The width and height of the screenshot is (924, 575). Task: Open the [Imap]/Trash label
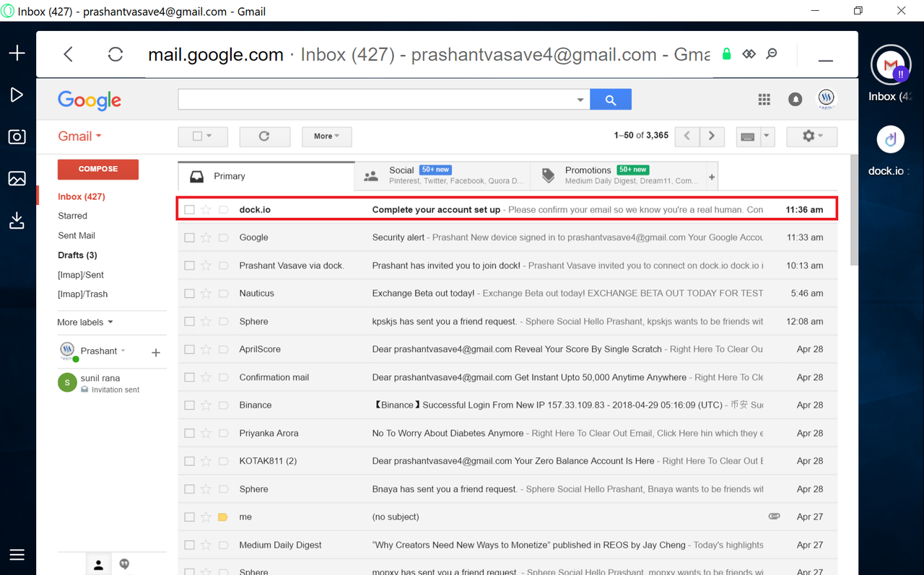click(x=82, y=294)
